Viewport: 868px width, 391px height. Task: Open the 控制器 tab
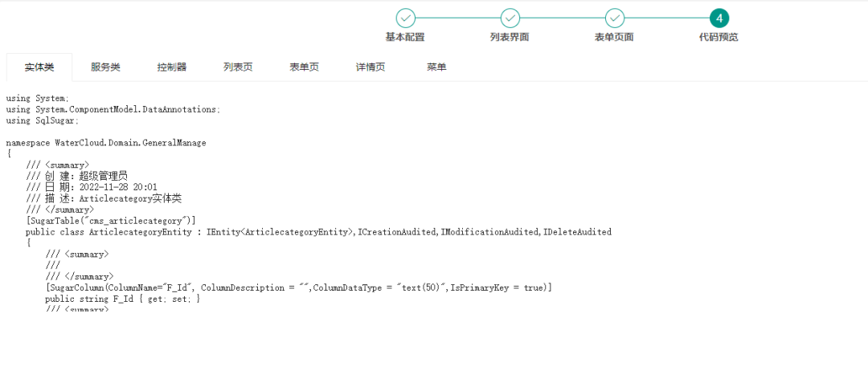click(x=172, y=67)
